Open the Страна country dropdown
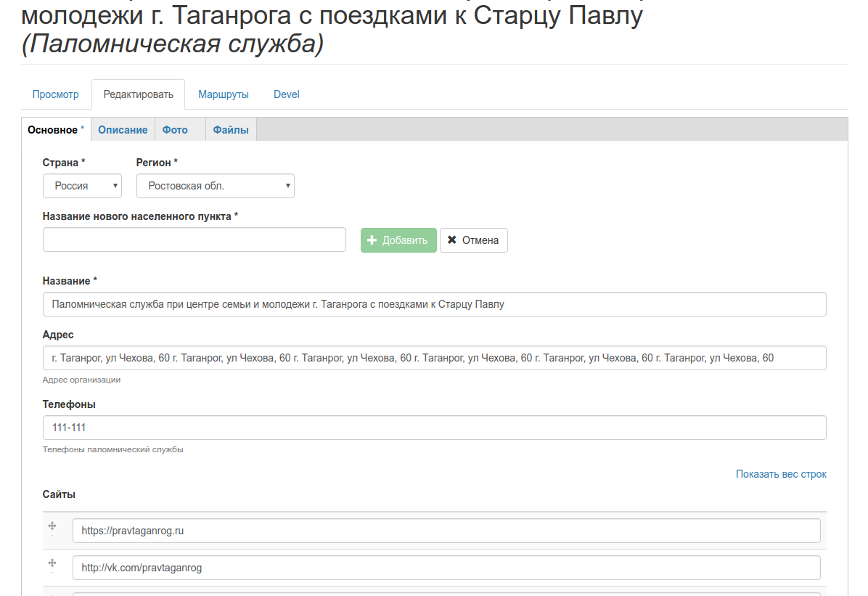The image size is (868, 596). tap(82, 186)
